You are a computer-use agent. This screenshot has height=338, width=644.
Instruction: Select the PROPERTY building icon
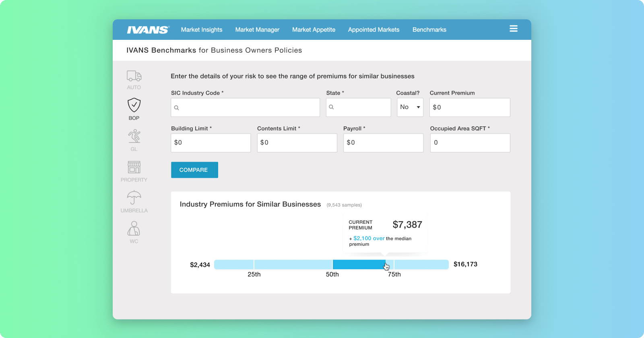click(x=134, y=167)
